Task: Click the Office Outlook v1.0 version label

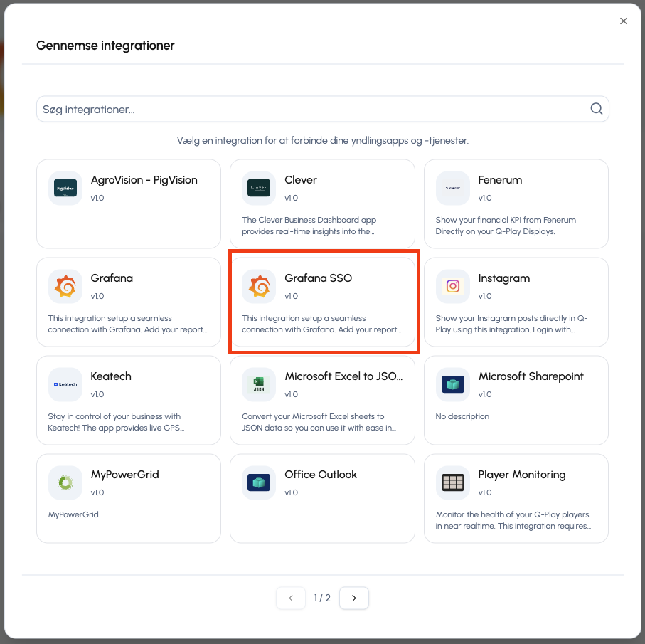Action: 292,492
